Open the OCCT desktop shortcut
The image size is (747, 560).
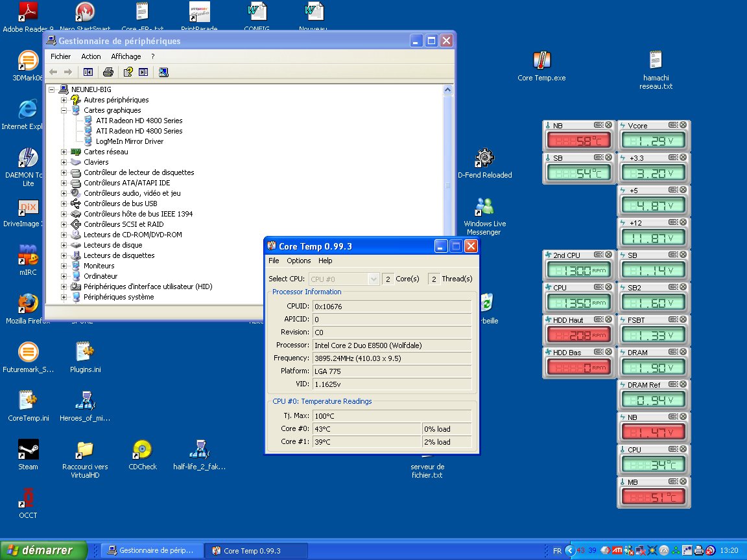[x=28, y=504]
